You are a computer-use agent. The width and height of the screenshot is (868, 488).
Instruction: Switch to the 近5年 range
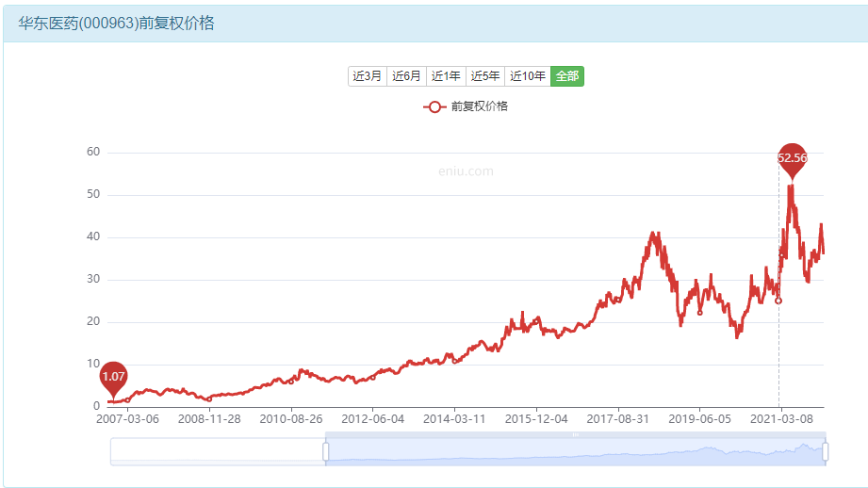point(485,76)
